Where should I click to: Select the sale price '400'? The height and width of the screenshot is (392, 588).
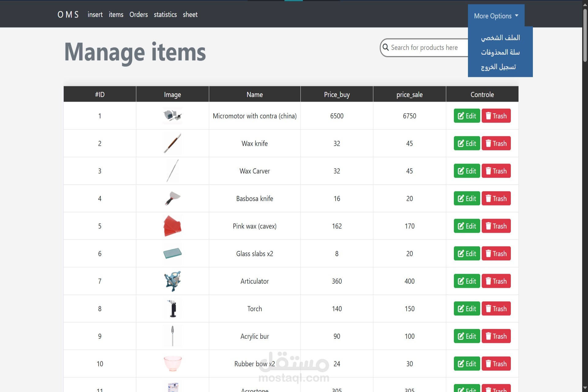point(409,281)
